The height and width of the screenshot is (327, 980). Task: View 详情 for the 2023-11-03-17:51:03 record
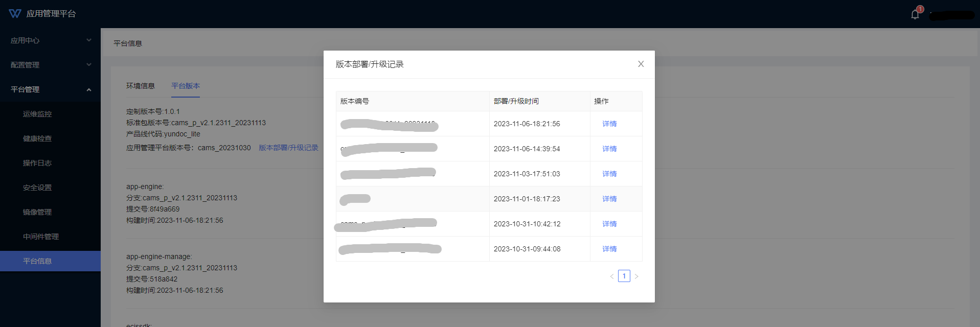(x=609, y=174)
